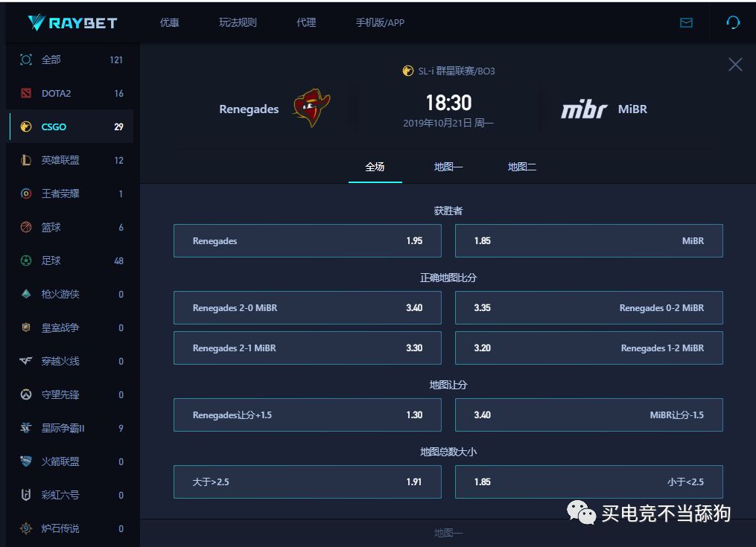Click the 足球 count 48
The image size is (756, 547).
pos(118,260)
